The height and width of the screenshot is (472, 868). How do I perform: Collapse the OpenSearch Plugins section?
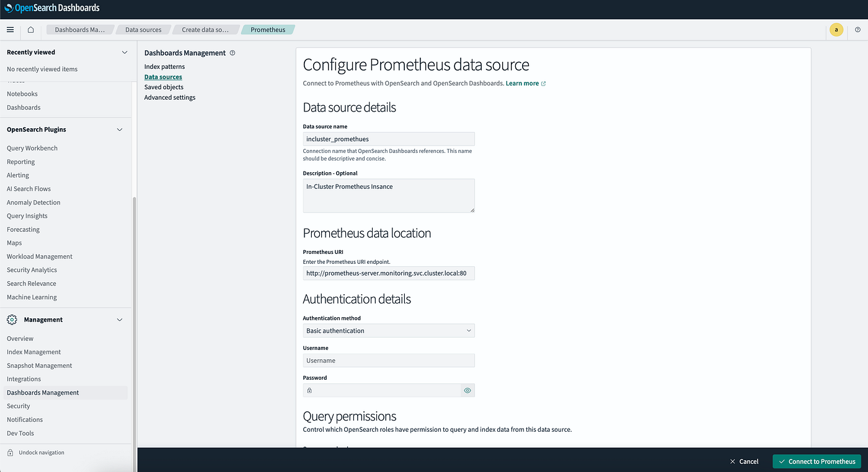pyautogui.click(x=120, y=129)
